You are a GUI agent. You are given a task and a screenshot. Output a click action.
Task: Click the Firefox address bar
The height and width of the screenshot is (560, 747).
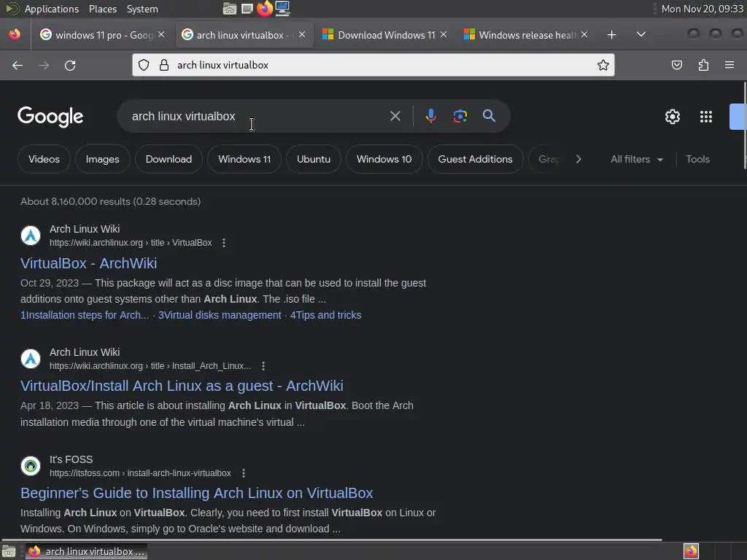point(373,65)
